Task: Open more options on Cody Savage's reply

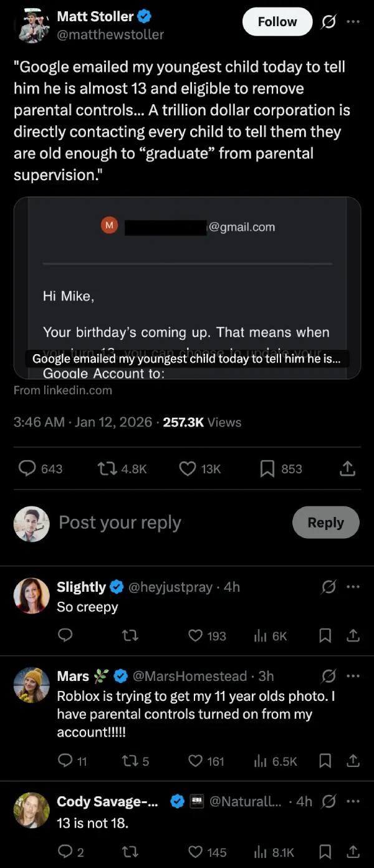Action: 353,801
